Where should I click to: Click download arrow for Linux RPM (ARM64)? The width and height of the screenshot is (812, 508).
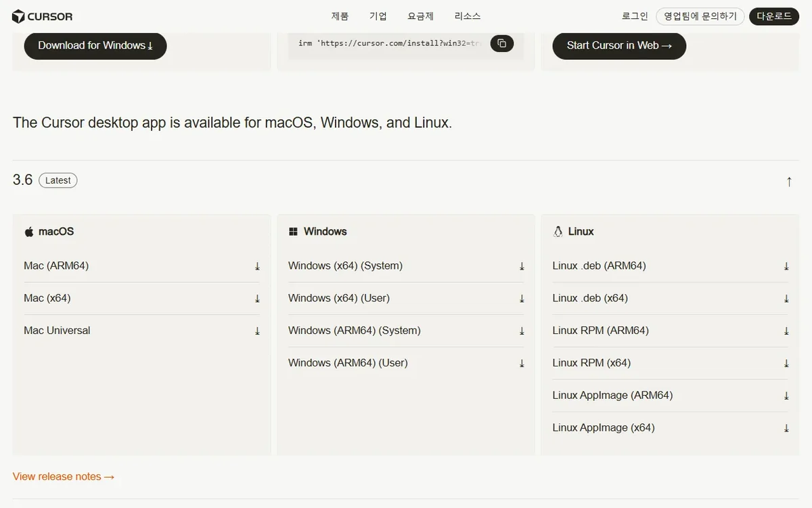(786, 331)
